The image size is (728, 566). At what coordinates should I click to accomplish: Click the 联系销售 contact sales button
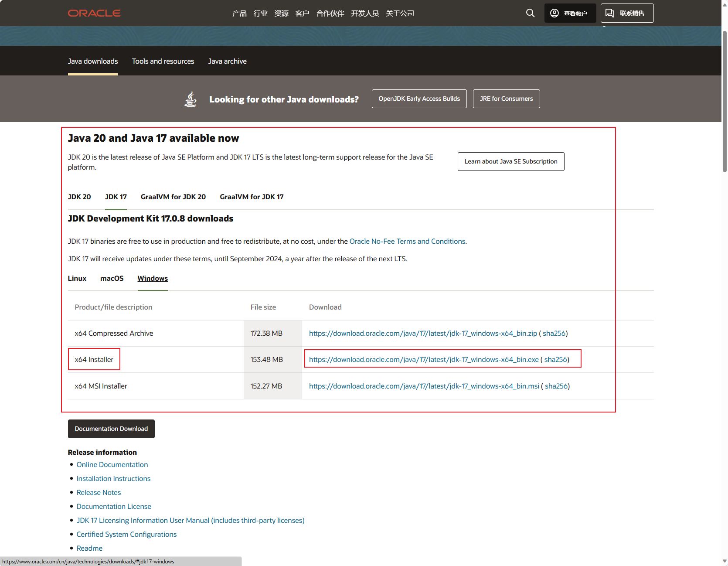(627, 13)
